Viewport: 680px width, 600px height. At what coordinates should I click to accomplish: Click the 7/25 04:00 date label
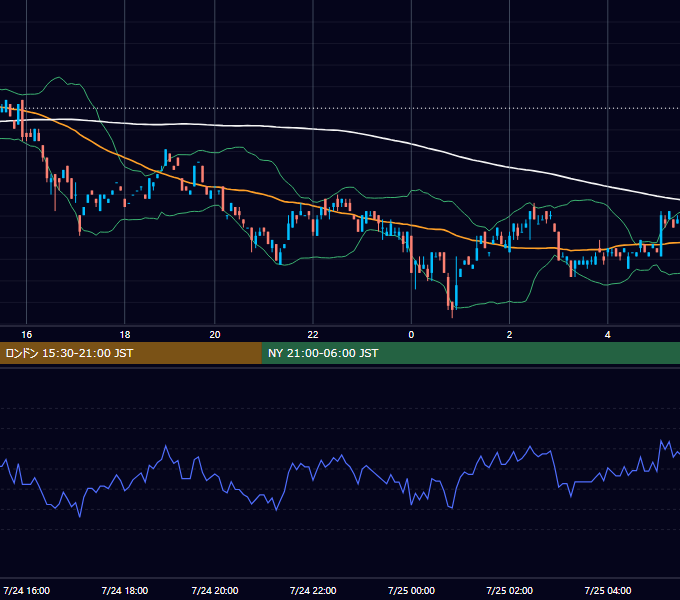[608, 590]
